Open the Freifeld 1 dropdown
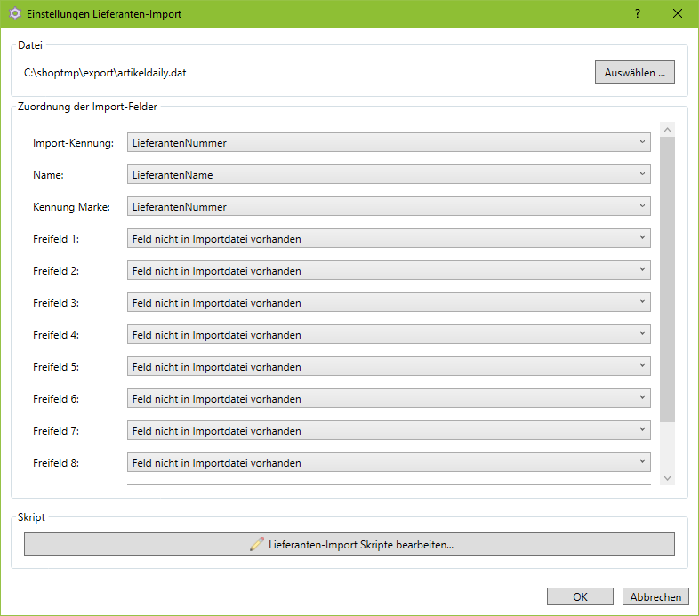The height and width of the screenshot is (616, 699). [x=389, y=238]
